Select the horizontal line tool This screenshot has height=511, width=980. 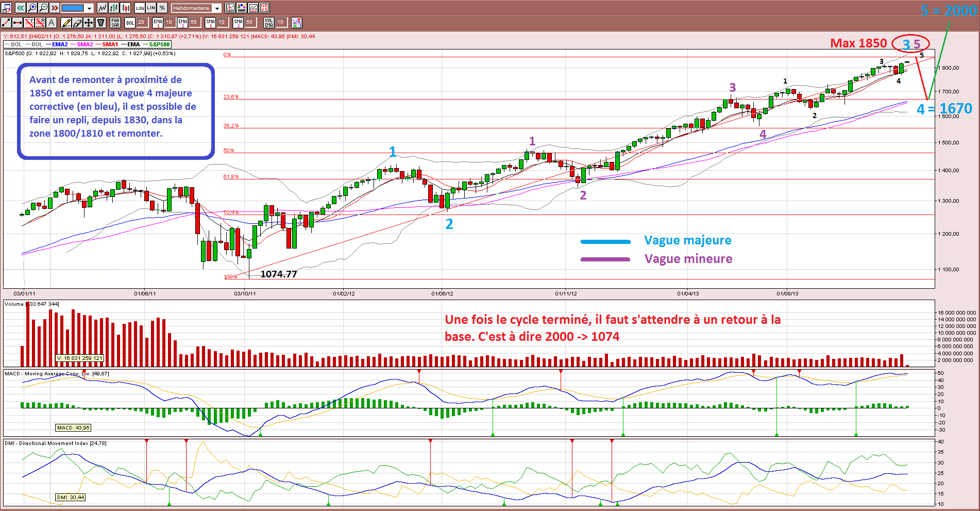point(18,23)
